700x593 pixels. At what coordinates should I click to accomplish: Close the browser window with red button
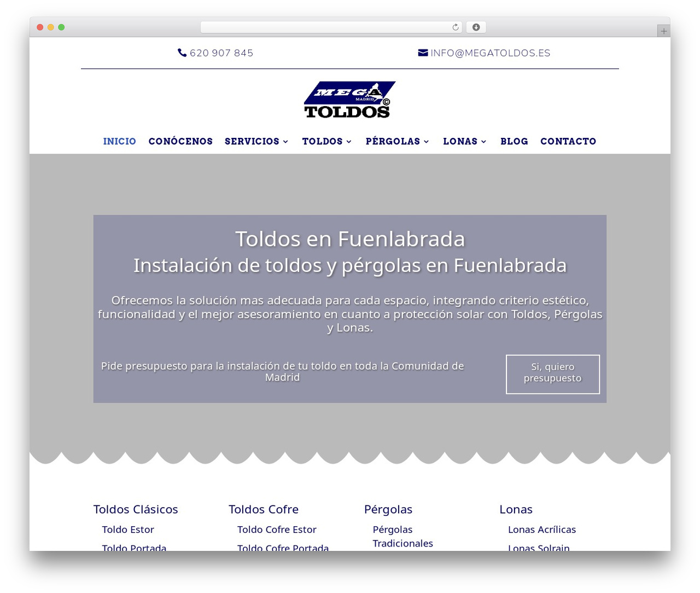click(40, 27)
